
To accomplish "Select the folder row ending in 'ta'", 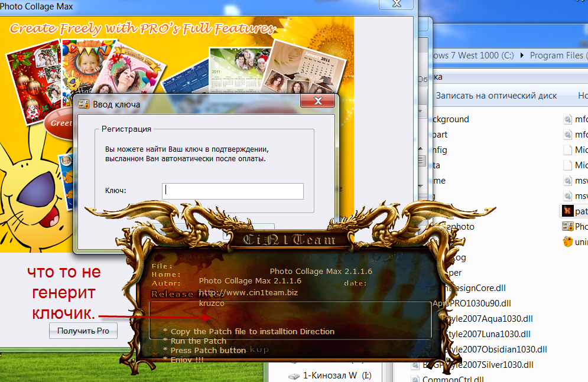I will pyautogui.click(x=436, y=165).
